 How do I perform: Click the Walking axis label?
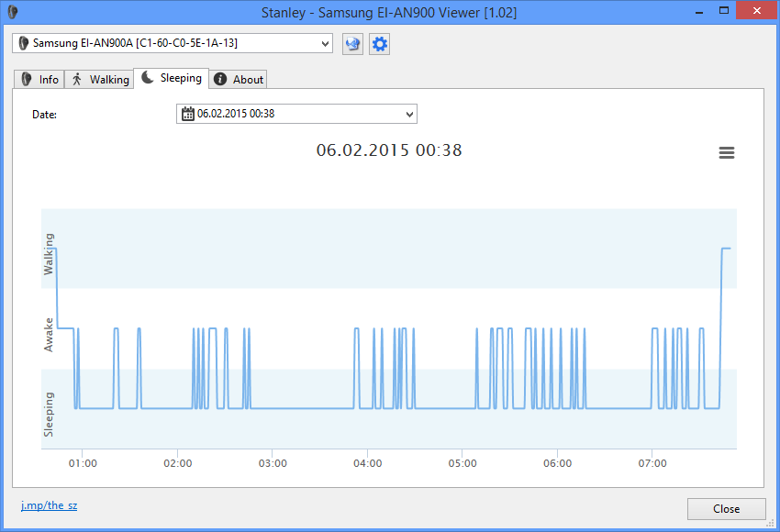coord(49,254)
